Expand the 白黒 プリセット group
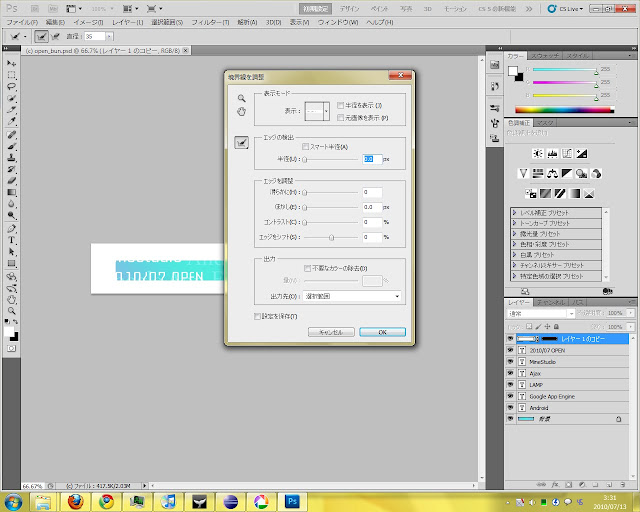Image resolution: width=640 pixels, height=512 pixels. pos(515,255)
